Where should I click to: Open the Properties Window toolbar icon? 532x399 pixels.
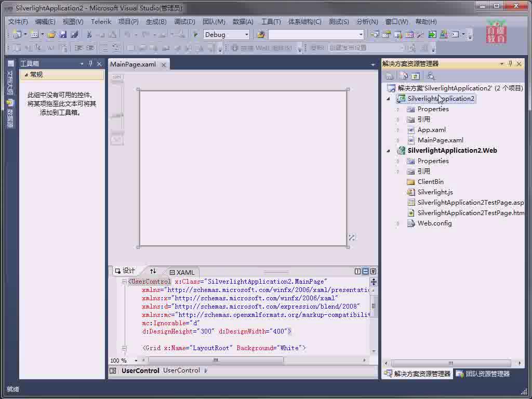(386, 34)
